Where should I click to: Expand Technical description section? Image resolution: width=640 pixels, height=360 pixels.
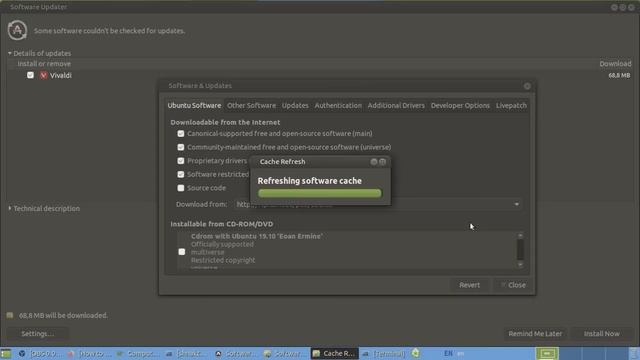pyautogui.click(x=9, y=209)
